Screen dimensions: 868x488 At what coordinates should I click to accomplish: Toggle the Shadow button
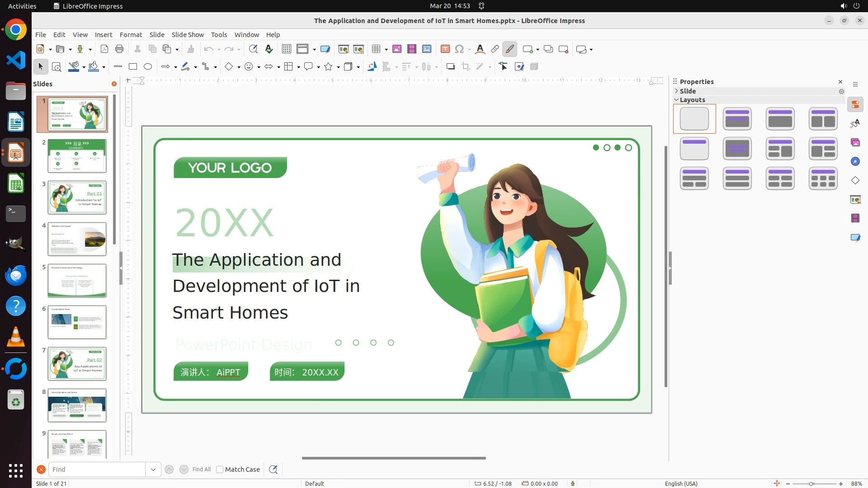[x=450, y=67]
